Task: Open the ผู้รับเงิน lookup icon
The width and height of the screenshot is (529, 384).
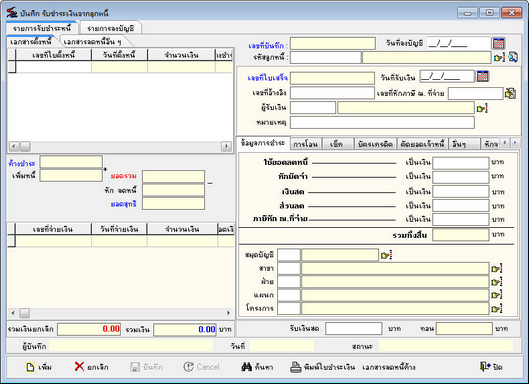Action: (x=482, y=109)
